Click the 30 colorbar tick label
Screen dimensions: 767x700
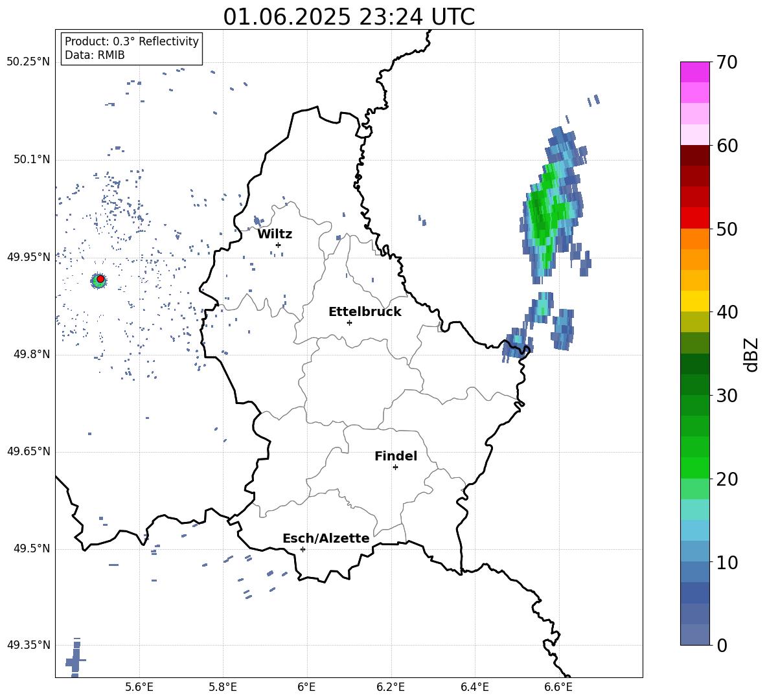(727, 396)
